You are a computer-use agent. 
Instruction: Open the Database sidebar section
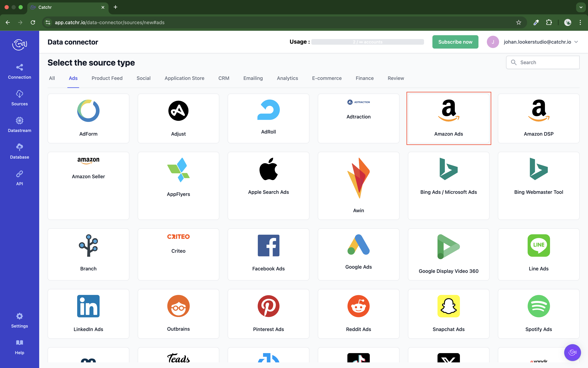pyautogui.click(x=19, y=151)
